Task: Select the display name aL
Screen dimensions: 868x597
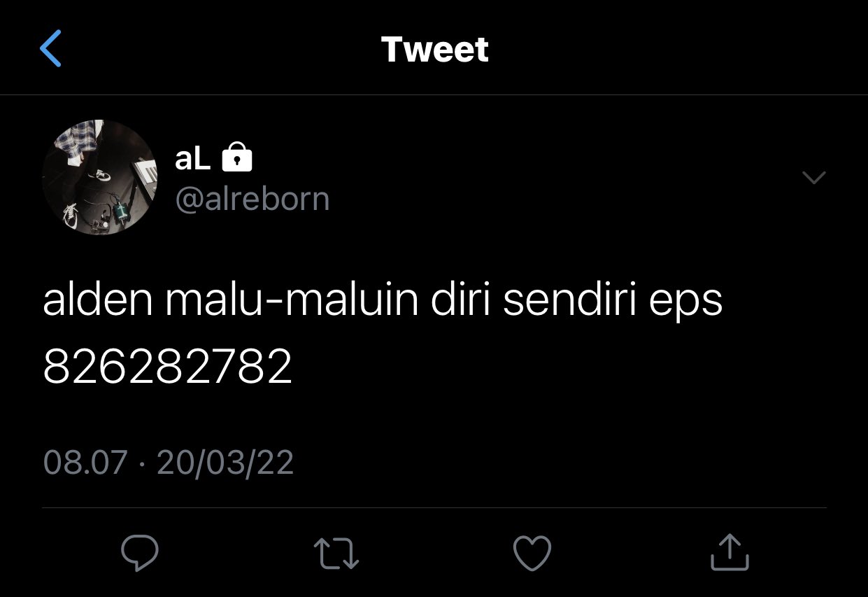Action: coord(192,160)
